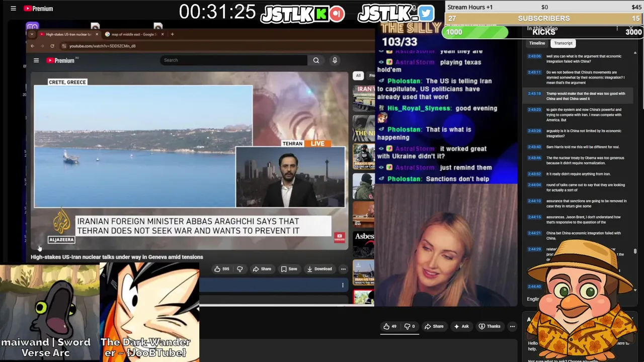644x362 pixels.
Task: Click the Thanks button
Action: click(x=490, y=326)
